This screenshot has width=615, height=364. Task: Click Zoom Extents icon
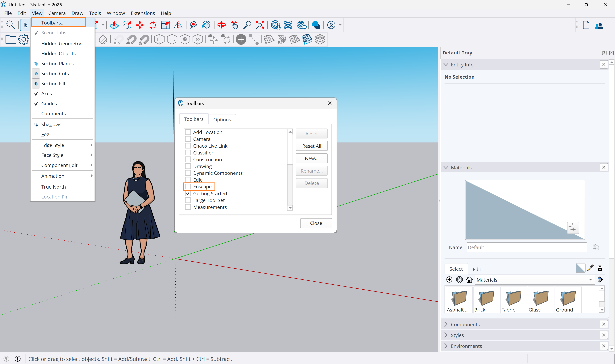click(260, 25)
